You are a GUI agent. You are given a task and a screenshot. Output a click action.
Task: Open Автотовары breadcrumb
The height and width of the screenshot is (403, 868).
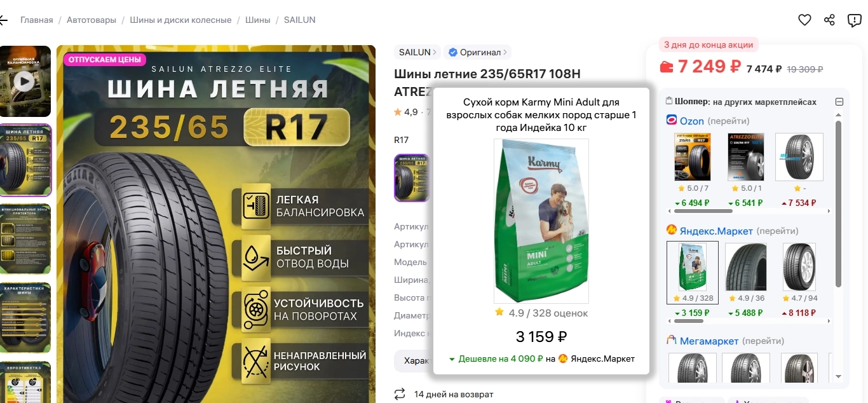tap(92, 20)
